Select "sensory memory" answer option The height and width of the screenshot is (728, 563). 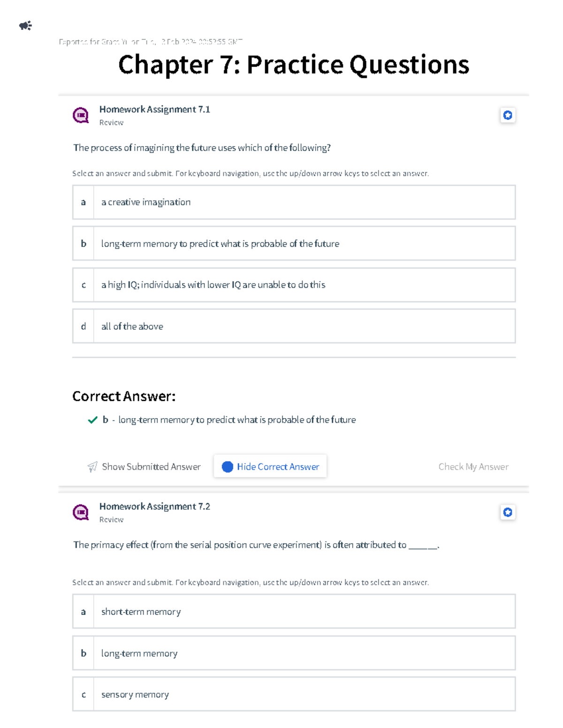click(x=294, y=694)
